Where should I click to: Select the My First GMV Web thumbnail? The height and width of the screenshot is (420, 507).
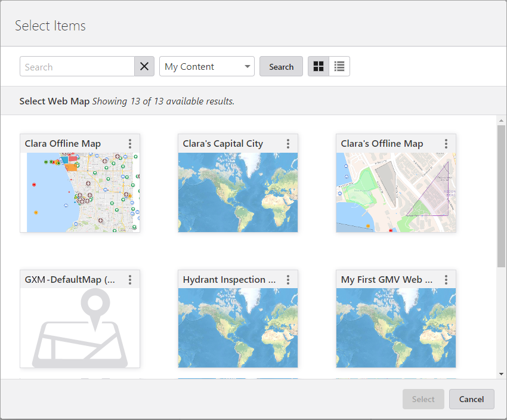396,328
